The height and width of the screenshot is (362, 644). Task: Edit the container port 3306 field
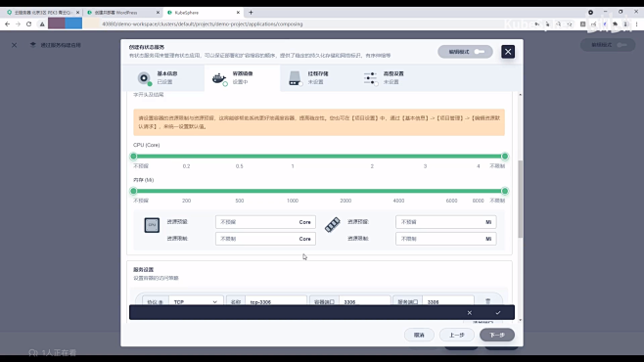(x=365, y=301)
